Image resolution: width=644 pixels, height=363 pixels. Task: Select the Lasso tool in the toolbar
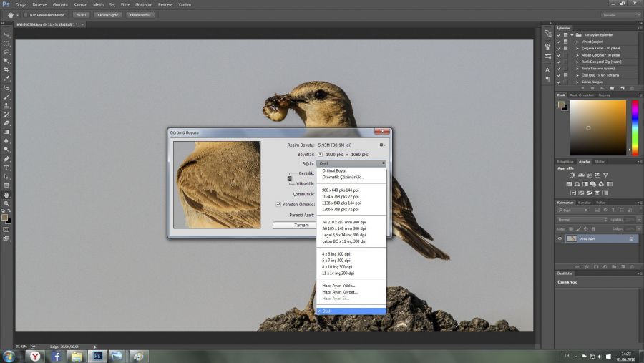click(6, 52)
